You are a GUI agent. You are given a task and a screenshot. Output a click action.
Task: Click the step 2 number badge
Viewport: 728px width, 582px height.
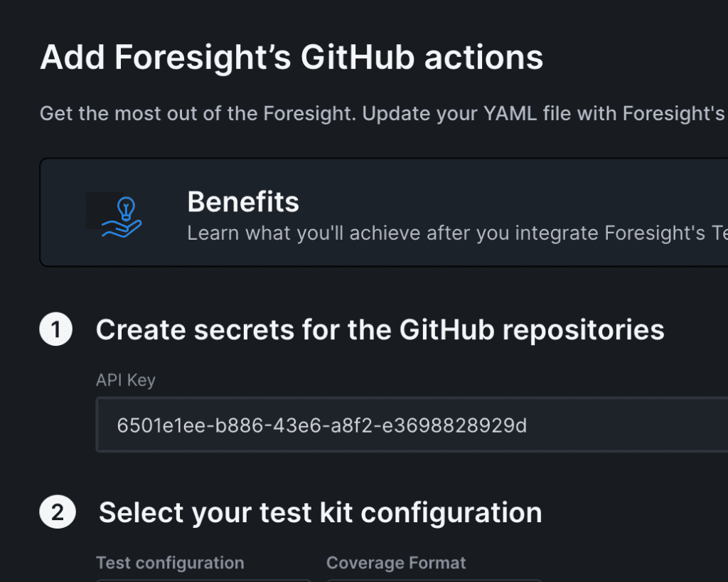(58, 513)
